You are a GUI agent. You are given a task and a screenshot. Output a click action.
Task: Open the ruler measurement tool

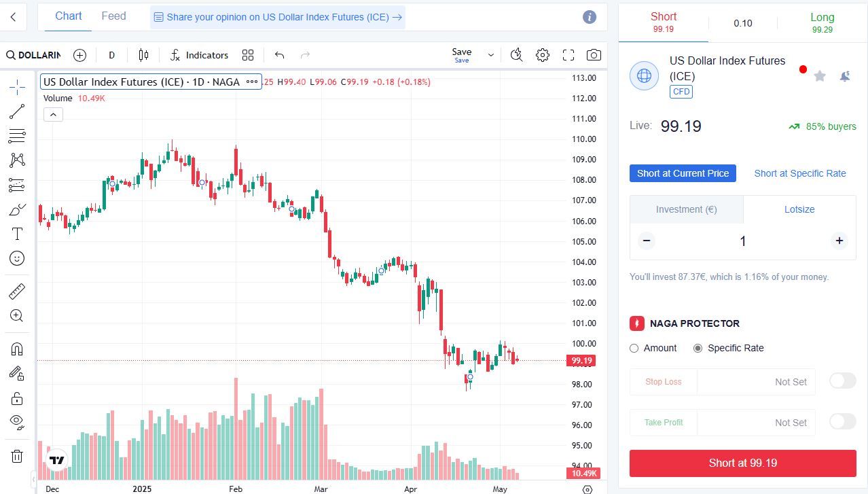coord(16,292)
